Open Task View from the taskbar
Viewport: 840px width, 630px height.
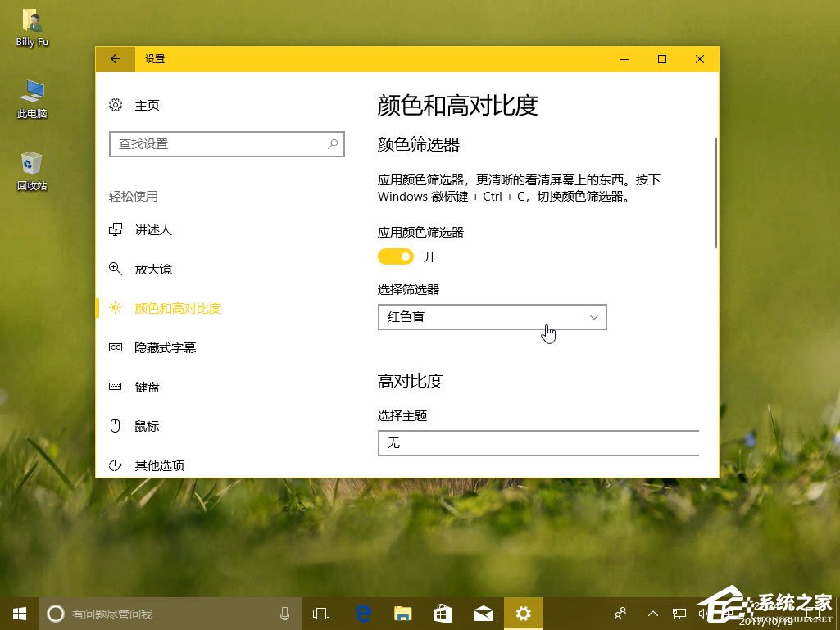tap(320, 613)
